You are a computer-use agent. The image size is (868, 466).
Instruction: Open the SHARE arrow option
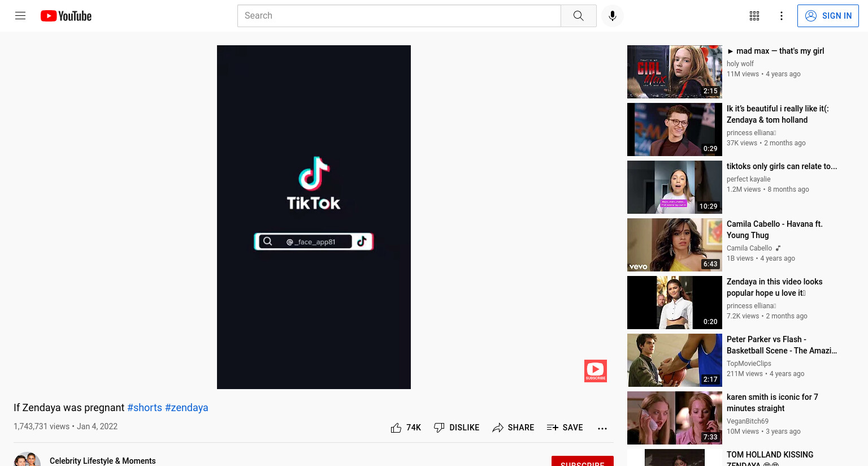[x=513, y=428]
